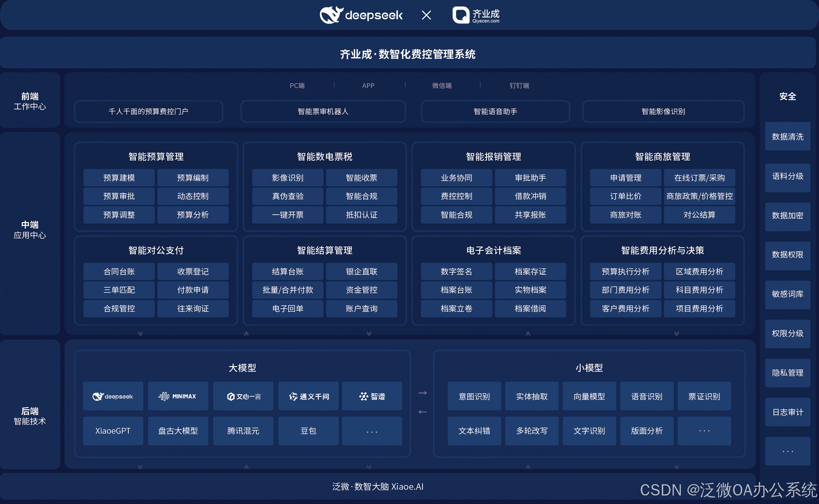Click right arrow between 大模型 and 小模型
Screen dimensions: 819x504
(x=422, y=393)
